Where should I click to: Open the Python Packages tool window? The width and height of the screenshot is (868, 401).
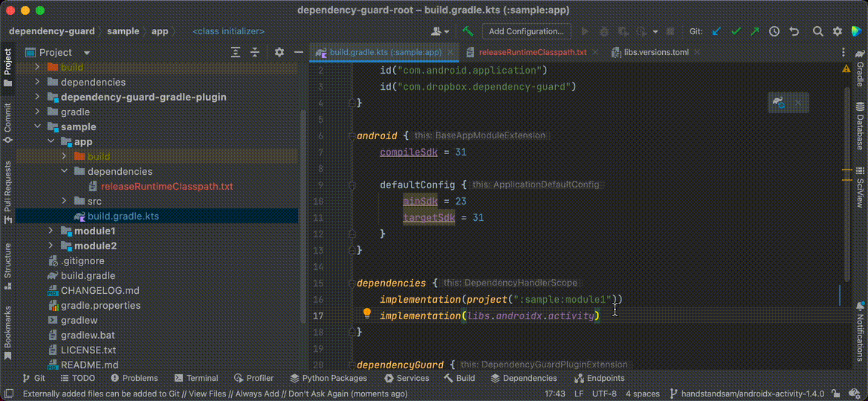[328, 378]
